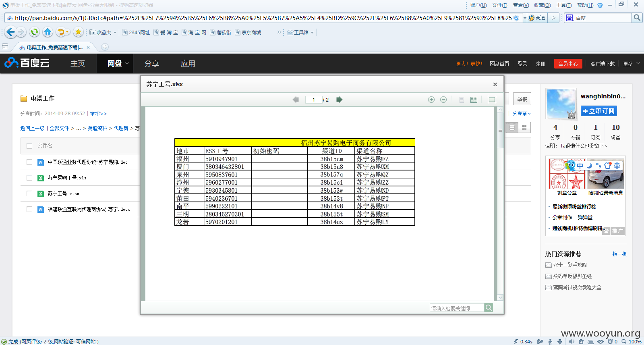The image size is (644, 345).
Task: Expand the 网盘 navigation dropdown
Action: pos(127,63)
